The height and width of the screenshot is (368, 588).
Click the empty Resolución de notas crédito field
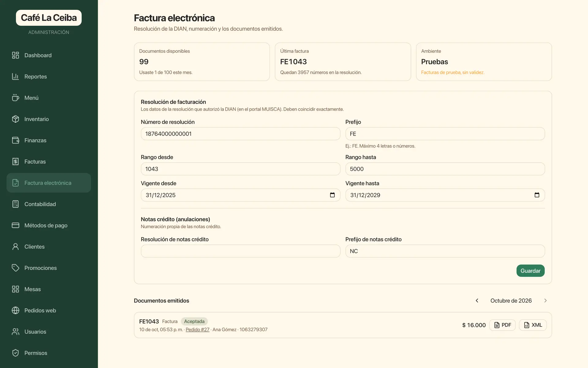[240, 251]
